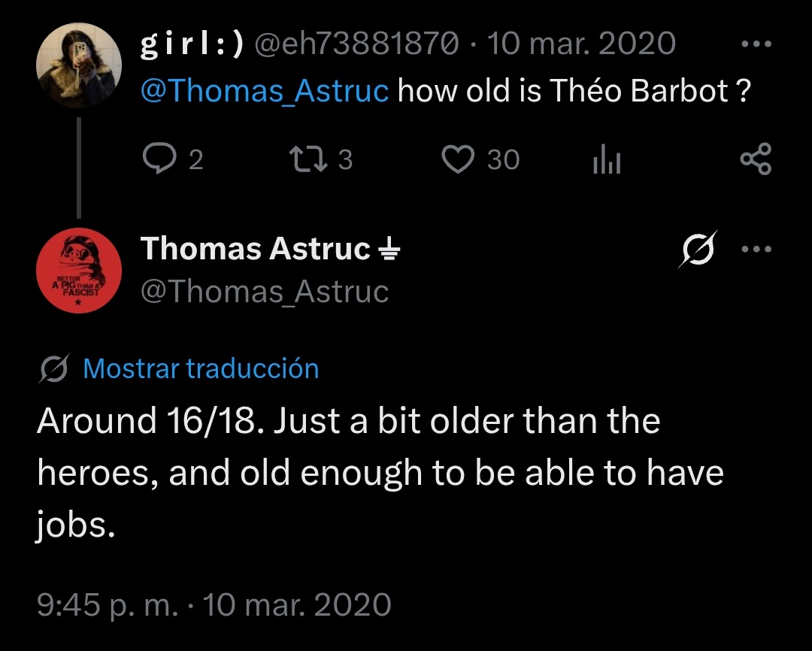This screenshot has width=812, height=651.
Task: Click the @Thomas_Astruc handle under the name
Action: point(264,292)
